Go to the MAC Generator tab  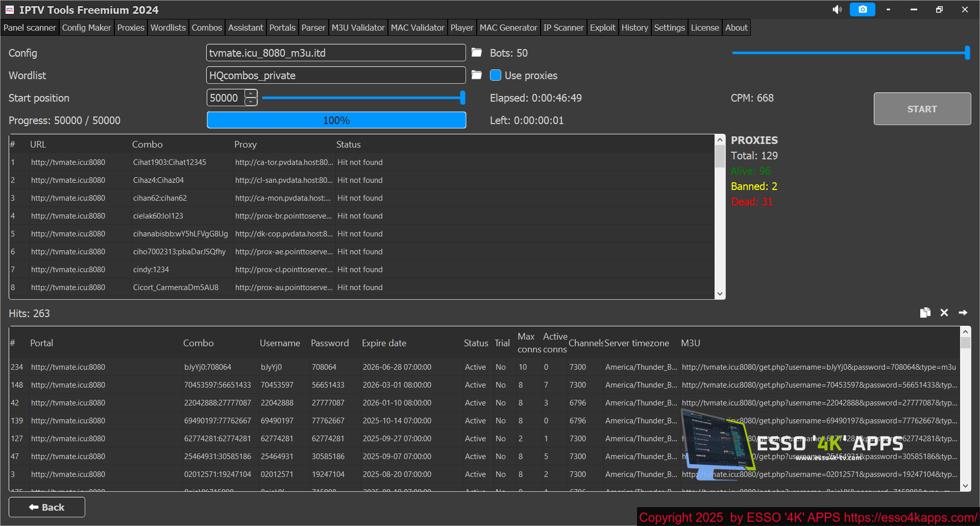pos(508,28)
